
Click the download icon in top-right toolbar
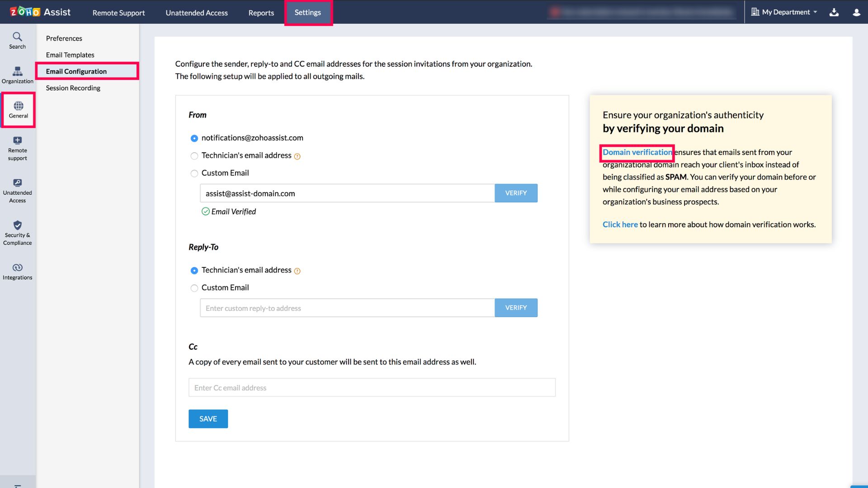(x=835, y=12)
